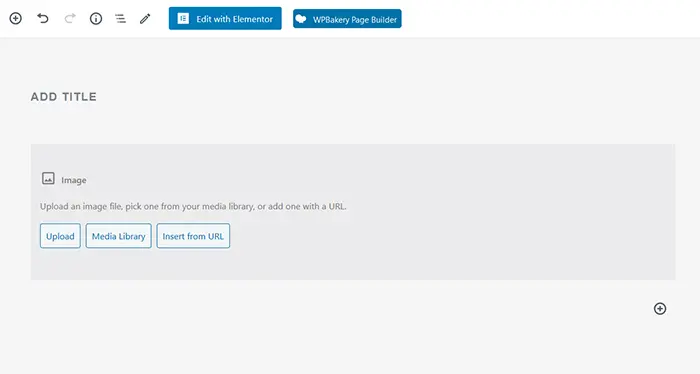This screenshot has height=374, width=700.
Task: Add a block with bottom-right plus icon
Action: point(660,308)
